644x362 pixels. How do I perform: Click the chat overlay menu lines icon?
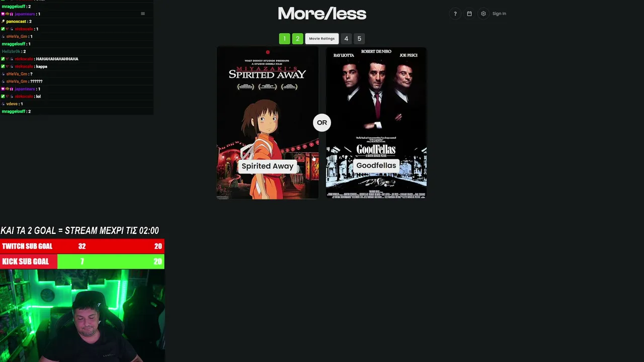coord(143,14)
